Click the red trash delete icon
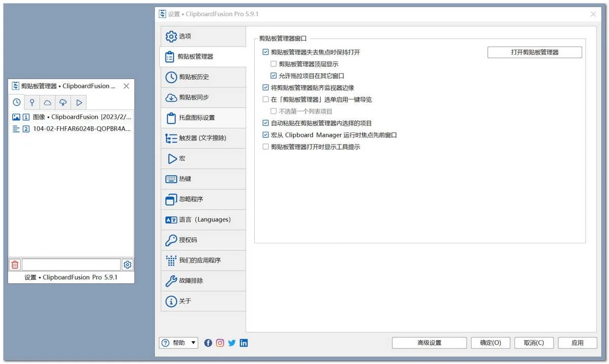 [15, 265]
